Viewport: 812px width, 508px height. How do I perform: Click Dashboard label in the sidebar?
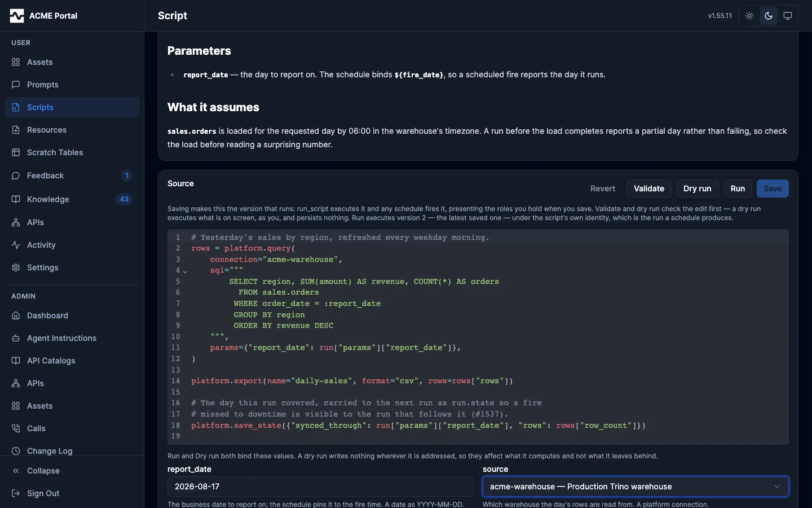pos(47,316)
